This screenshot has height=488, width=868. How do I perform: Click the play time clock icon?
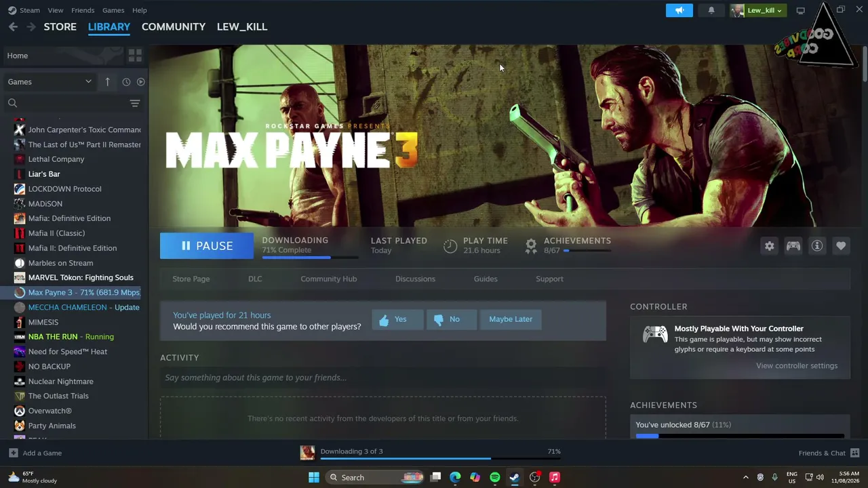click(x=450, y=245)
